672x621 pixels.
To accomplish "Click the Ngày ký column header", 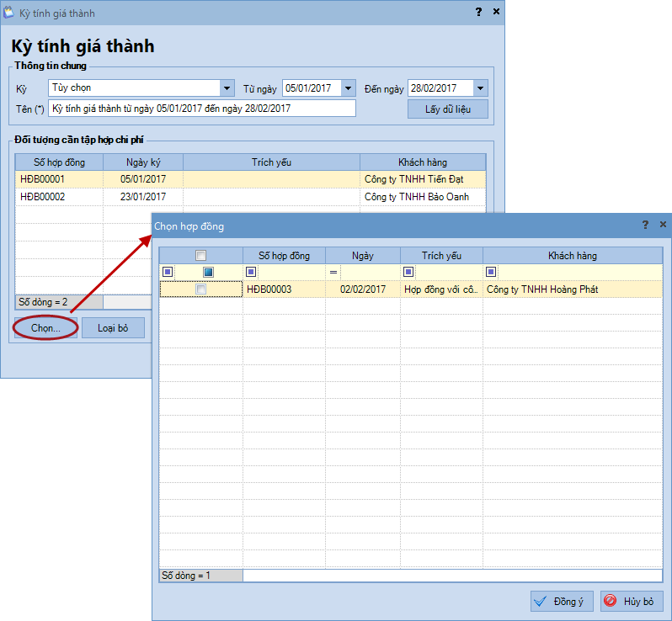I will 143,162.
